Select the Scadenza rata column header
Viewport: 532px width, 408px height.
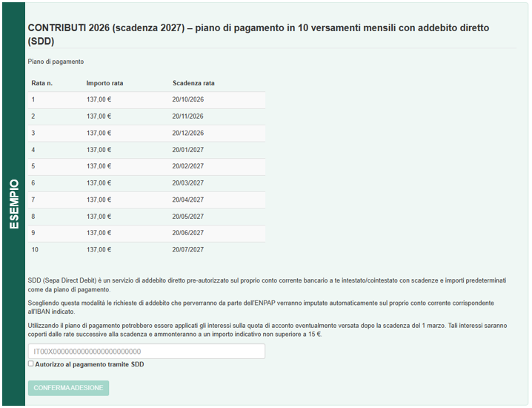193,83
